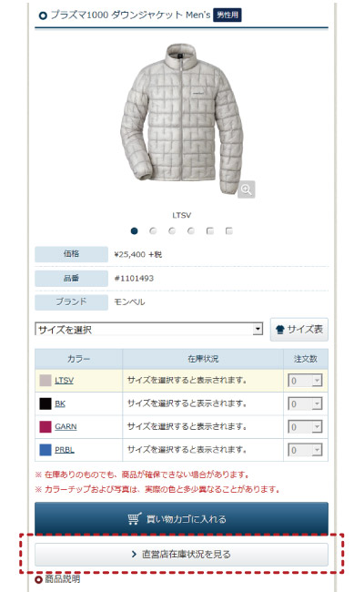Image resolution: width=364 pixels, height=592 pixels.
Task: Click the black BK color swatch
Action: pos(45,403)
